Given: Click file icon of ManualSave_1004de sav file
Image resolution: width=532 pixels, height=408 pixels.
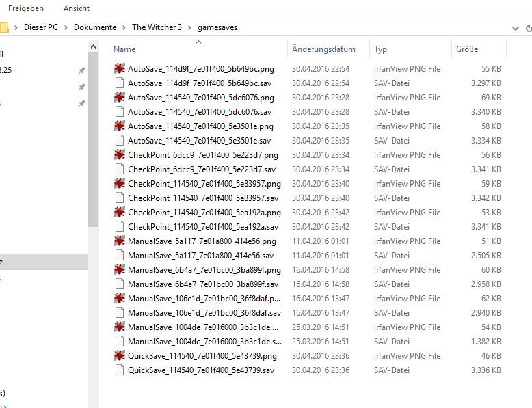Looking at the screenshot, I should click(x=119, y=342).
